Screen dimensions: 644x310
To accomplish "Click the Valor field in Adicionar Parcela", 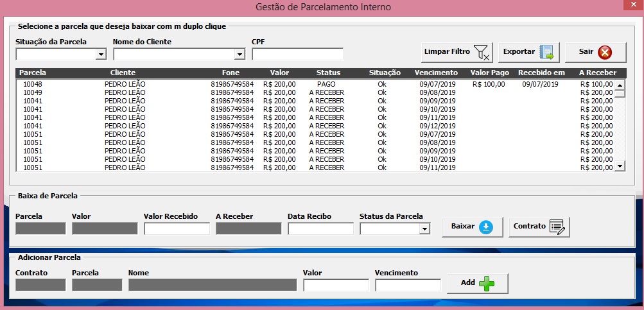I will [336, 285].
